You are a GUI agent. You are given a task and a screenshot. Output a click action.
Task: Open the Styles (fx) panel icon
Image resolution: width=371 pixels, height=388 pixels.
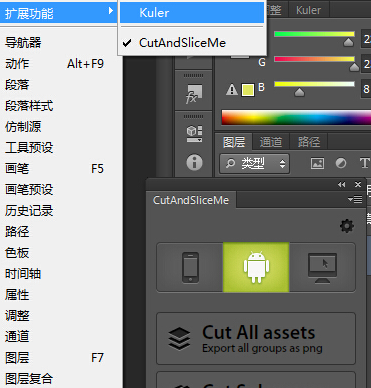[194, 94]
